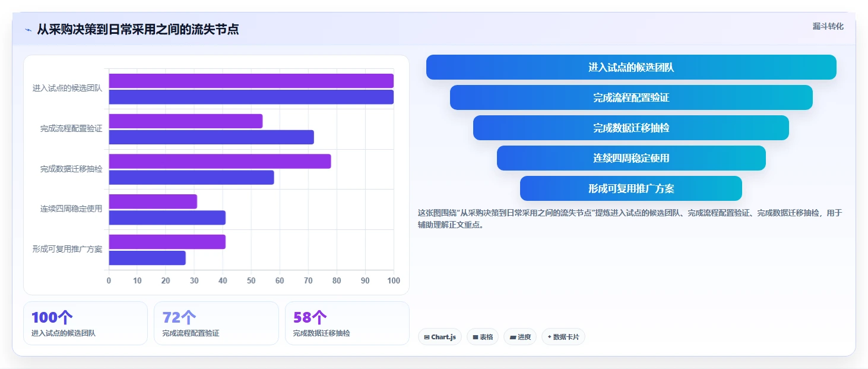Click x-axis tick label 70
868x369 pixels.
[308, 280]
